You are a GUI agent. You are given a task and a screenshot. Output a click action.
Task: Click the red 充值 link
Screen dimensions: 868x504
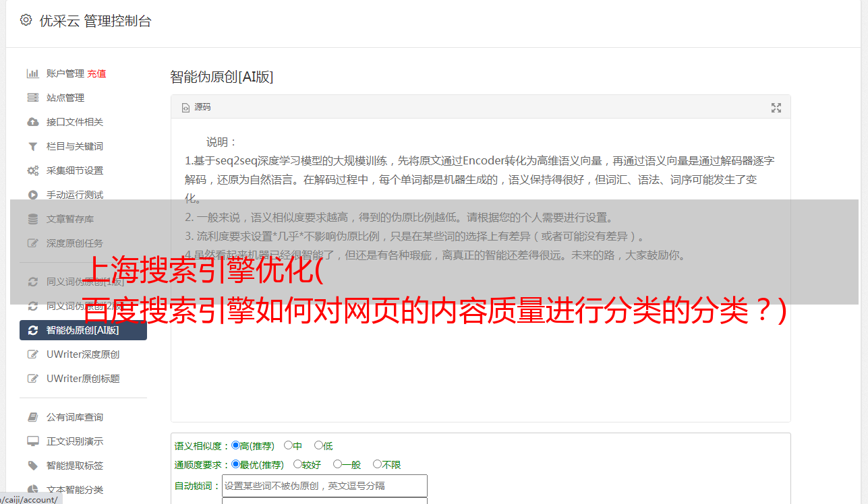click(x=96, y=73)
